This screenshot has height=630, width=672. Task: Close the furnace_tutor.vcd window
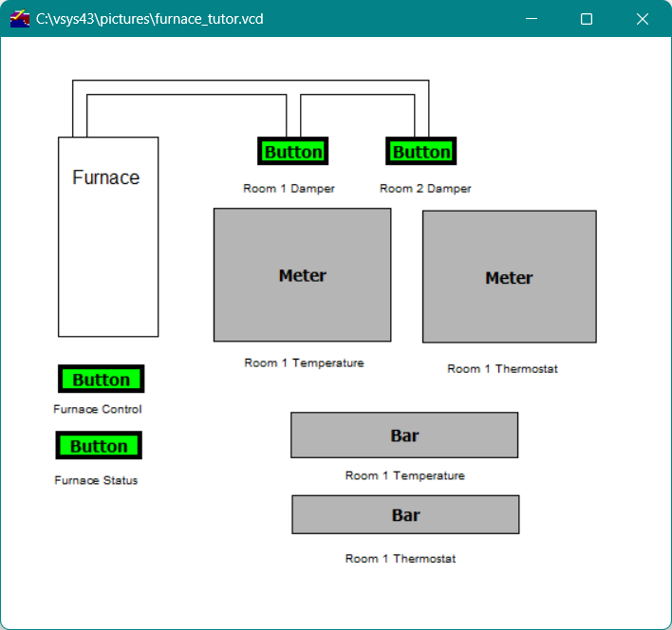643,19
